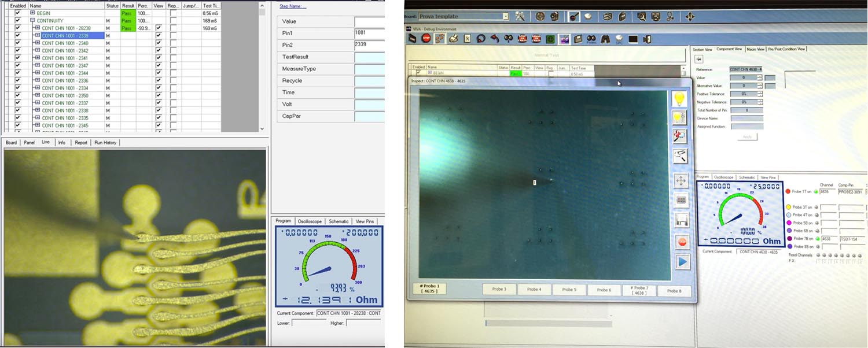This screenshot has width=868, height=348.
Task: Click the magenta Probe 5B color indicator
Action: click(789, 223)
